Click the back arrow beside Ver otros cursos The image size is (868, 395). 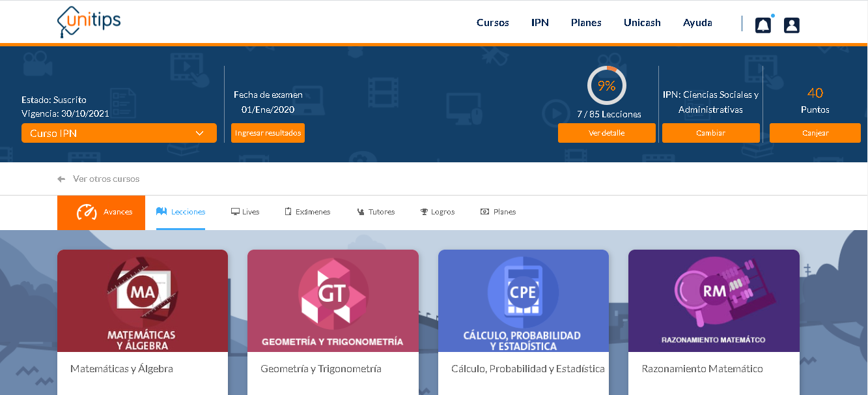[61, 179]
